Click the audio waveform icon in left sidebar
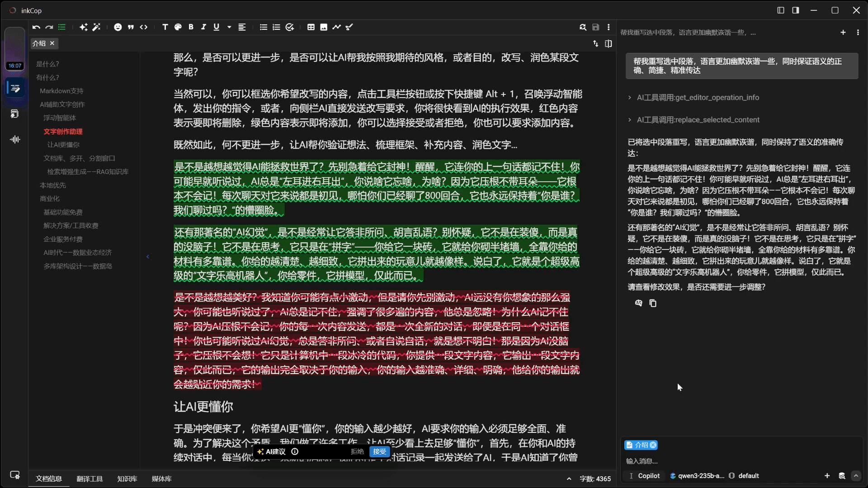 coord(15,139)
